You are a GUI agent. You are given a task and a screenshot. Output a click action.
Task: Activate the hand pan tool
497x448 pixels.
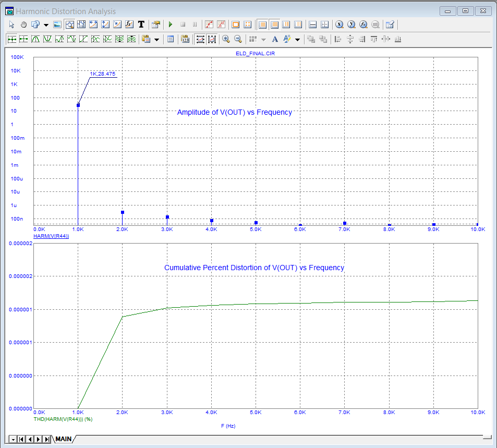pos(24,25)
